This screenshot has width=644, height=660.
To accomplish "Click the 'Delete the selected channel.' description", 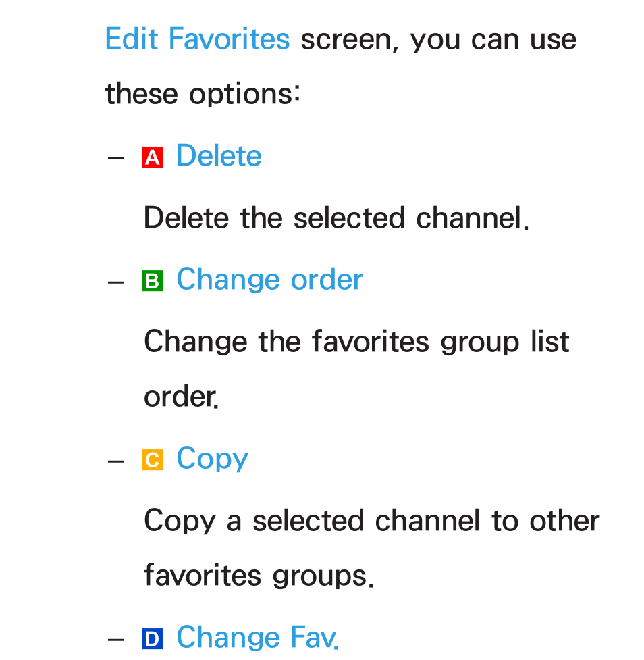I will (336, 218).
